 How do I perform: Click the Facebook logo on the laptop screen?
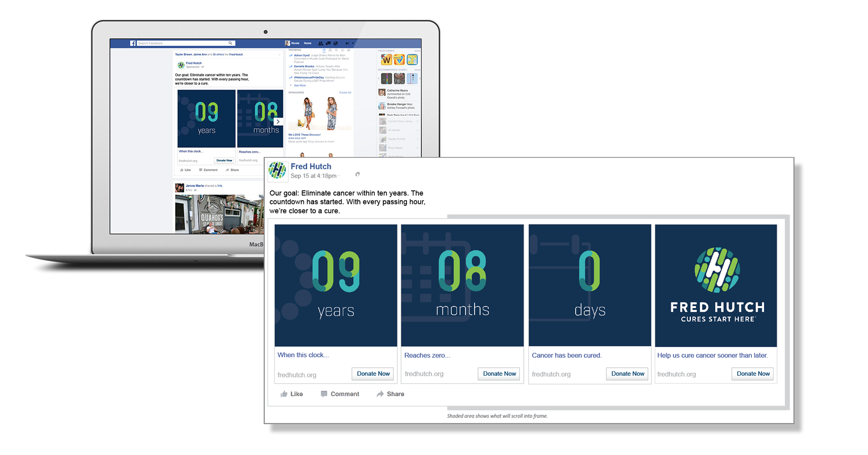click(x=133, y=43)
